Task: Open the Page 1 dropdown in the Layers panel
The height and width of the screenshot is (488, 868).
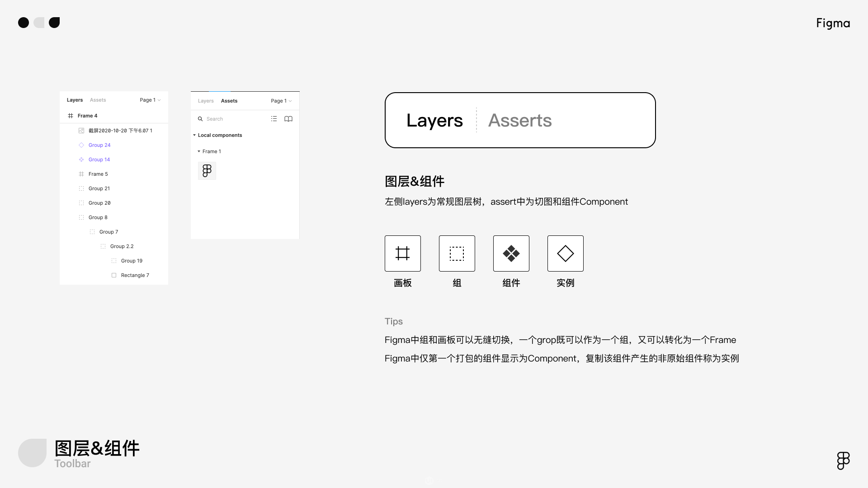Action: pyautogui.click(x=150, y=100)
